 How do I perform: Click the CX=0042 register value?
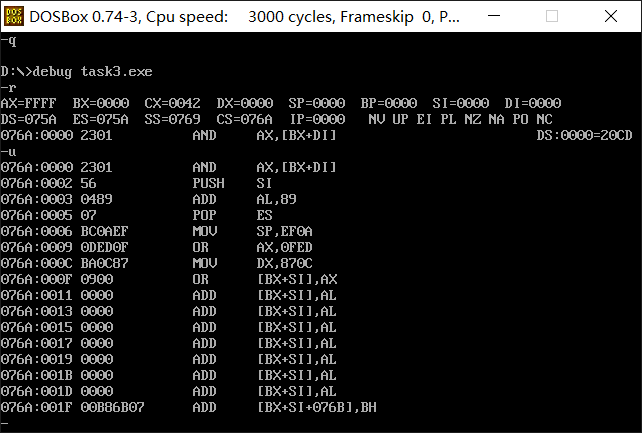(x=172, y=103)
